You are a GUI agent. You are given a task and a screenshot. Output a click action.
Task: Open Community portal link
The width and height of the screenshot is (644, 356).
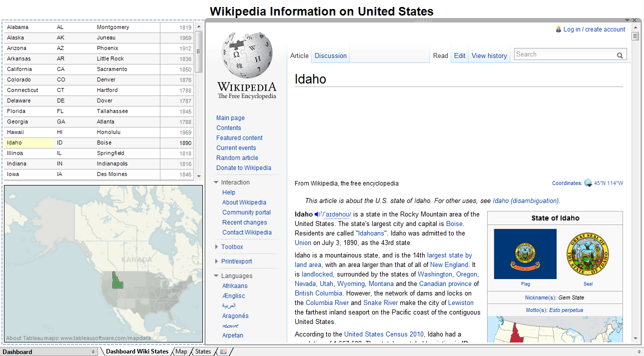coord(247,212)
